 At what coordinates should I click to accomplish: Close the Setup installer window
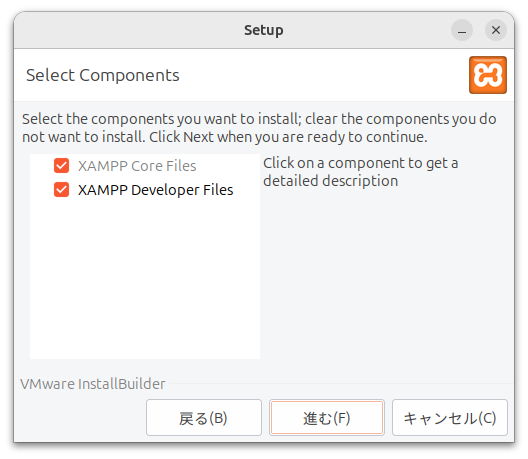[496, 30]
